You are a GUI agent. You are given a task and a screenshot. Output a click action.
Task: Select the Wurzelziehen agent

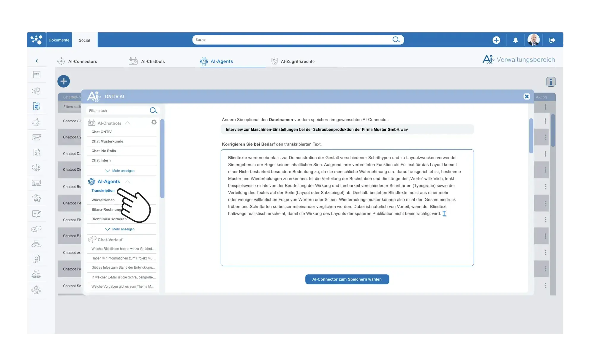[x=103, y=200]
